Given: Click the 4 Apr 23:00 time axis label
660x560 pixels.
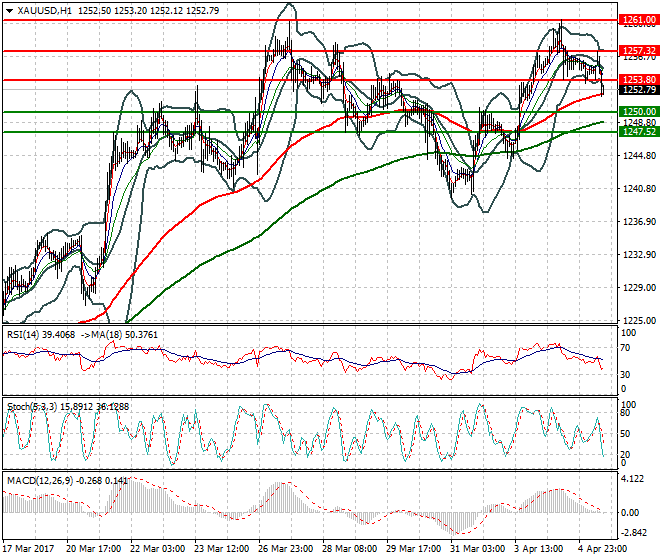Looking at the screenshot, I should click(603, 549).
